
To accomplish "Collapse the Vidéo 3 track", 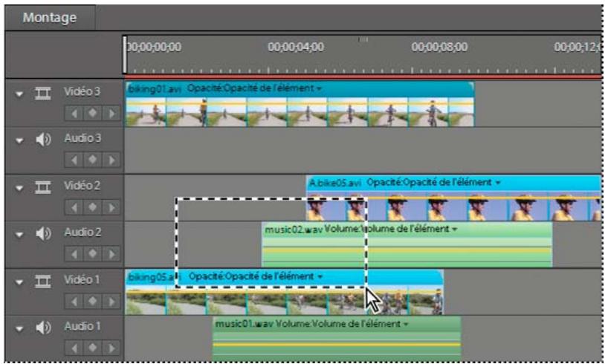I will tap(19, 94).
